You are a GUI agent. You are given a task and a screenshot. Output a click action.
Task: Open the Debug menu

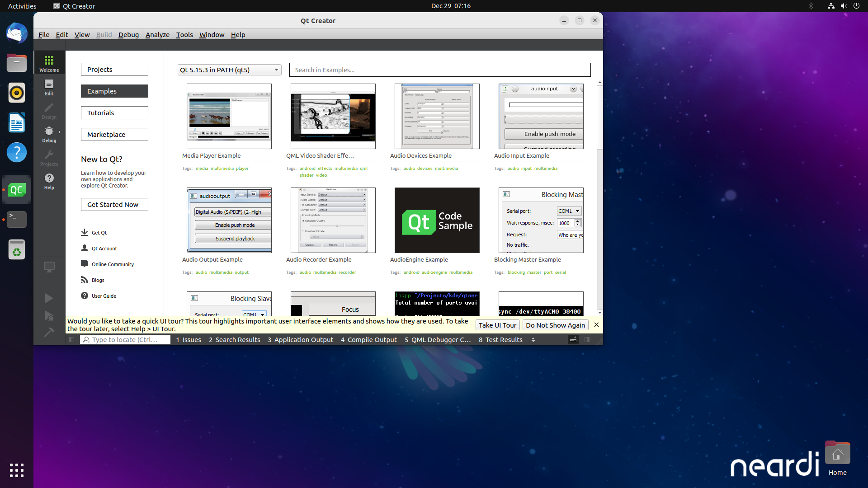pyautogui.click(x=128, y=34)
